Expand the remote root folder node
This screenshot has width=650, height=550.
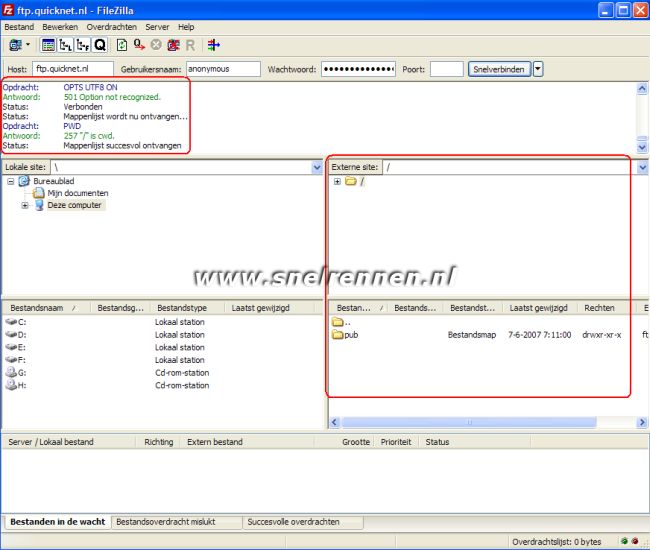[337, 182]
